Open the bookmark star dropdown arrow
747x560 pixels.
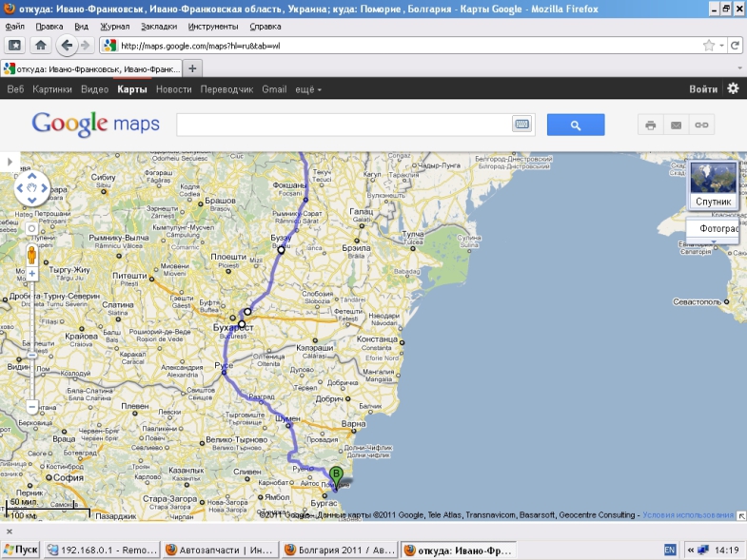pos(722,45)
